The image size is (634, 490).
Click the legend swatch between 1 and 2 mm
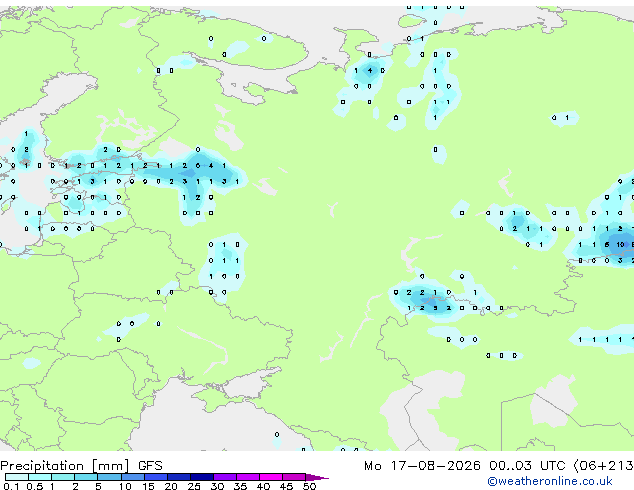tap(63, 477)
